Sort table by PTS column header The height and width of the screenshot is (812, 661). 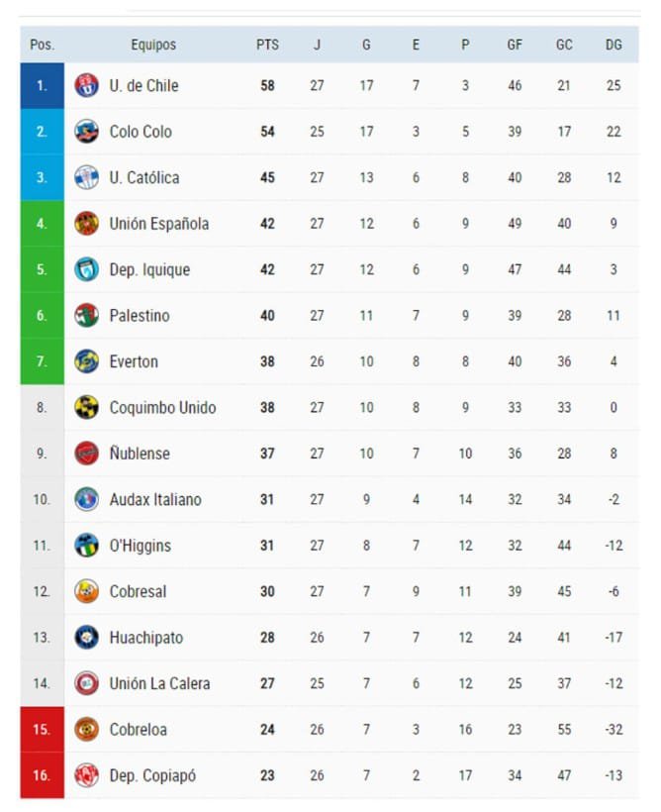click(x=267, y=45)
